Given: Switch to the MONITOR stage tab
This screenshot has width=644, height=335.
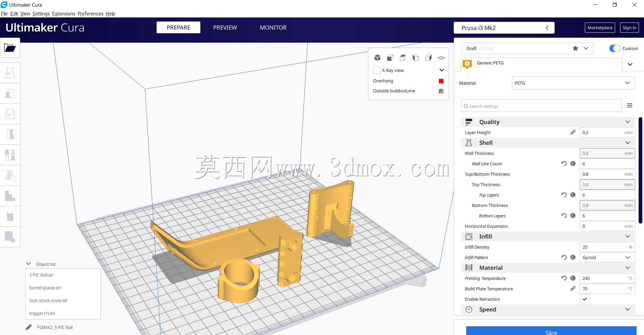Looking at the screenshot, I should (x=273, y=28).
